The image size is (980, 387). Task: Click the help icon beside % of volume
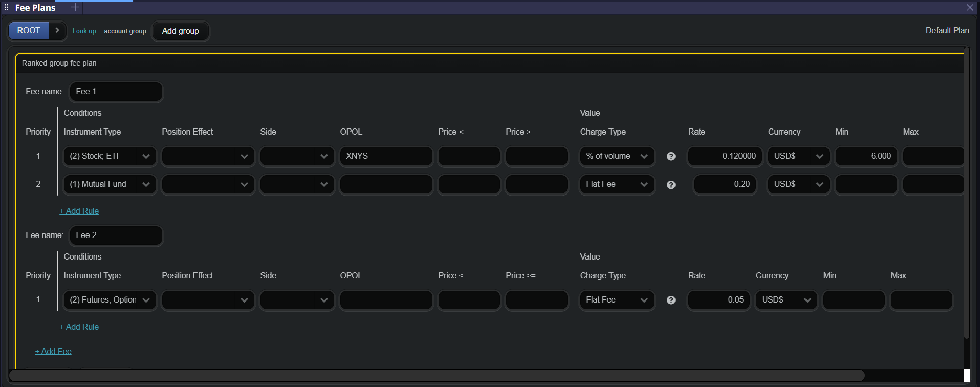tap(671, 157)
